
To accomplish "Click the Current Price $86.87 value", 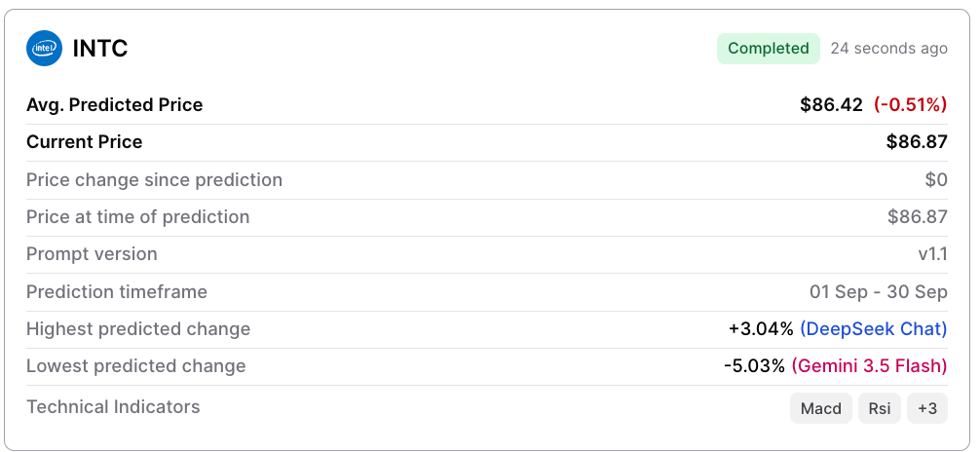I will [917, 142].
